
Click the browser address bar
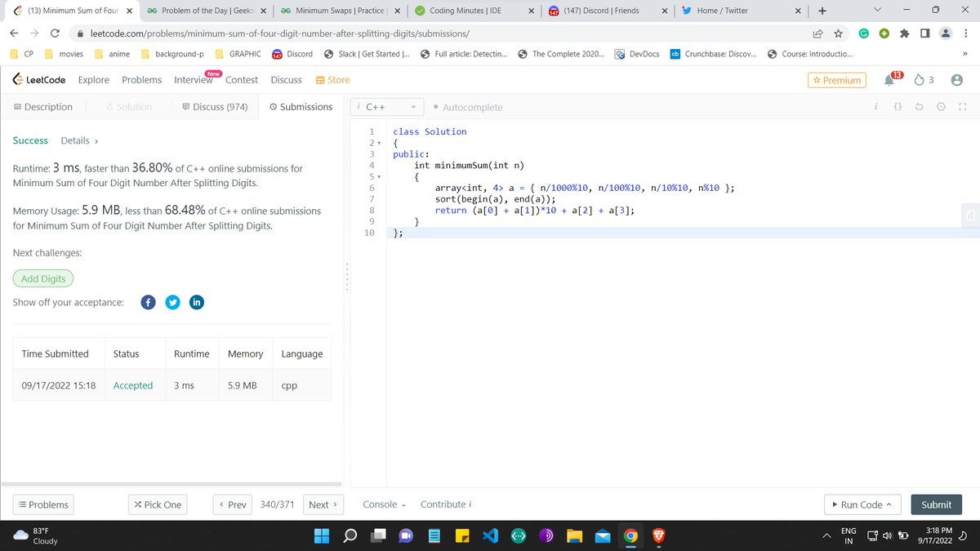(441, 34)
